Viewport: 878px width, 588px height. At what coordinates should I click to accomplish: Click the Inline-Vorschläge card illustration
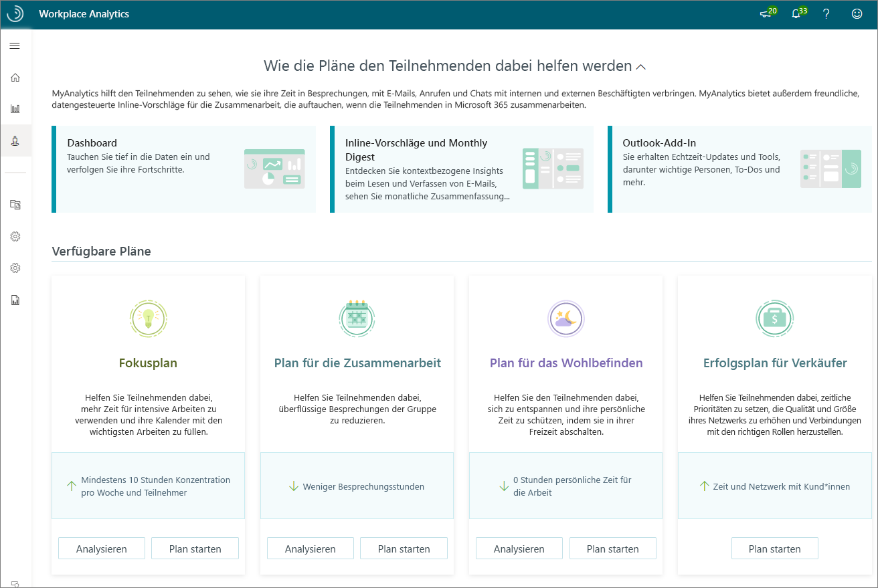click(552, 169)
